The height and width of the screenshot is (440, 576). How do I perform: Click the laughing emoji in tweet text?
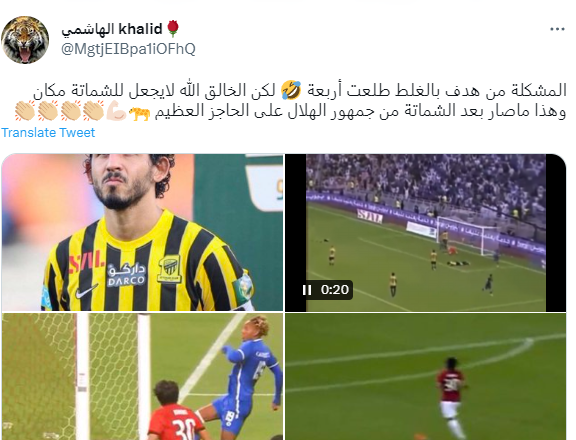tap(291, 90)
